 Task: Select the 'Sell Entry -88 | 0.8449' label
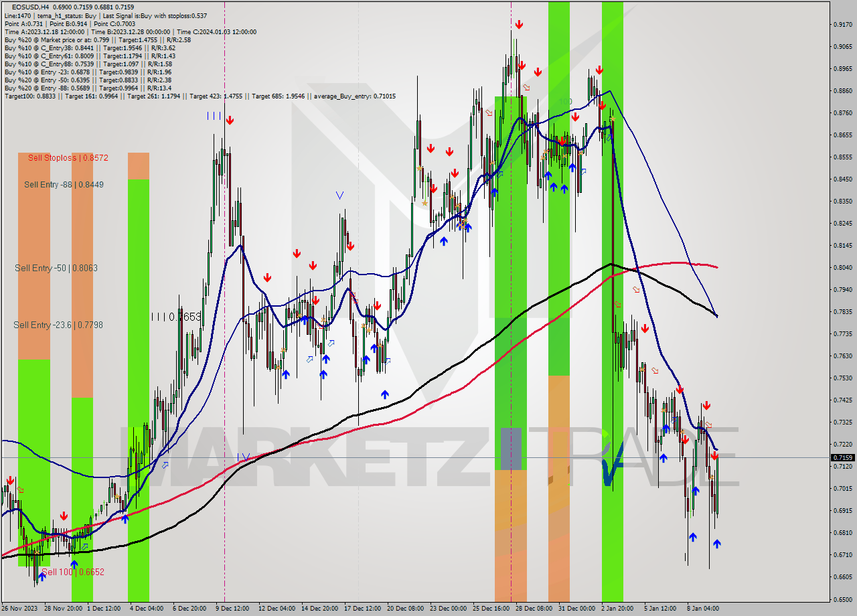64,184
